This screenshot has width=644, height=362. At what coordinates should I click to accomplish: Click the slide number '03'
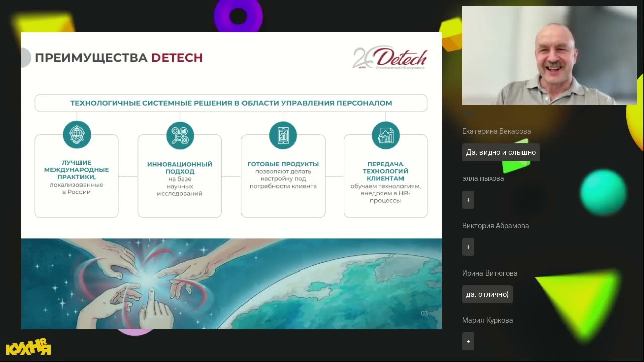click(424, 313)
